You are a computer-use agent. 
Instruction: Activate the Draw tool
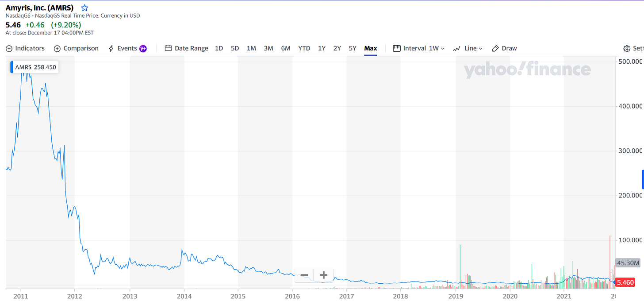click(x=504, y=48)
